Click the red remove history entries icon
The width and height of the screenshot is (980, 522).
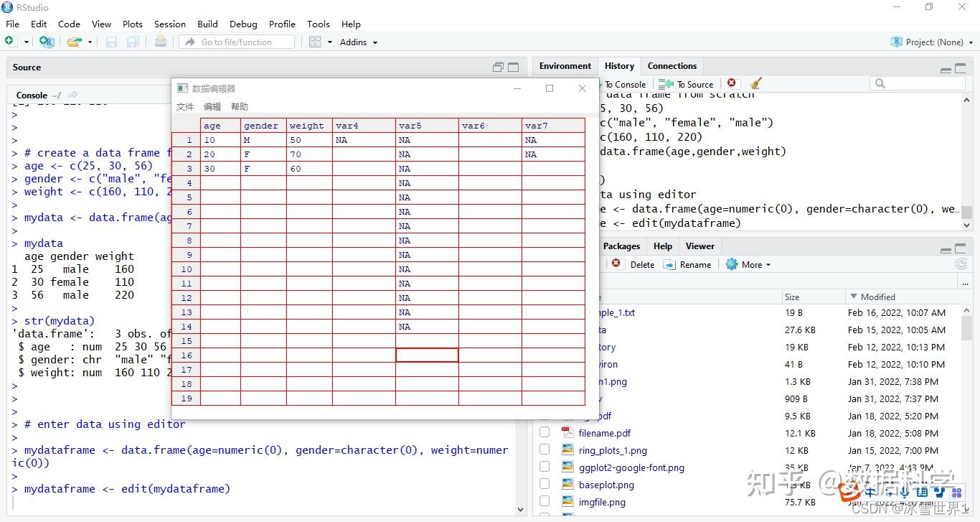pos(731,84)
